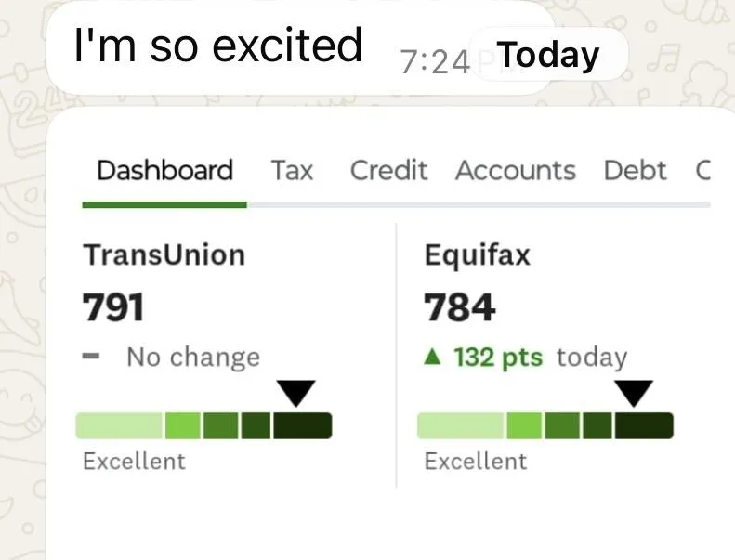Click the bright green segment of TransUnion bar

[x=183, y=426]
